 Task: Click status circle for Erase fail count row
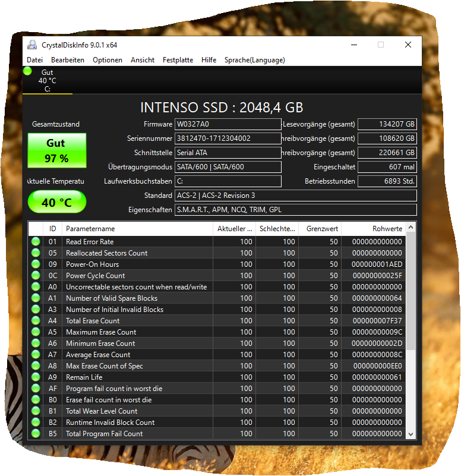tap(36, 400)
